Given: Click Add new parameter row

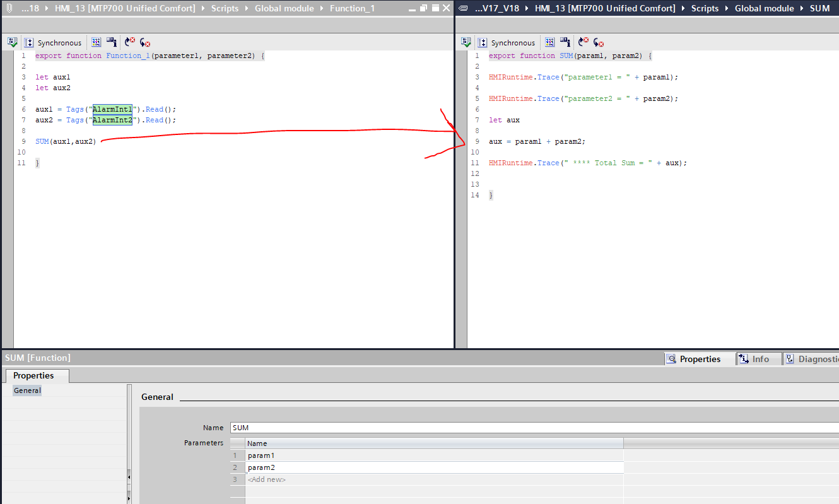Looking at the screenshot, I should [267, 479].
